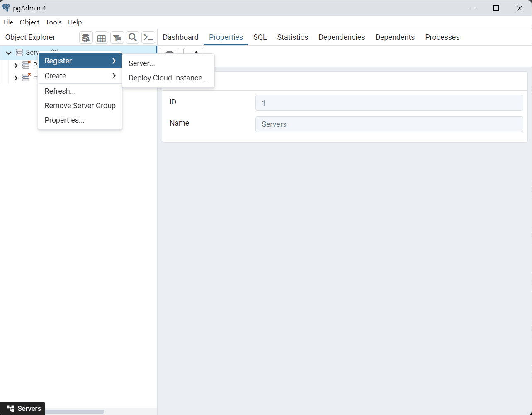Viewport: 532px width, 415px height.
Task: Choose Deploy Cloud Instance... option
Action: pos(168,78)
